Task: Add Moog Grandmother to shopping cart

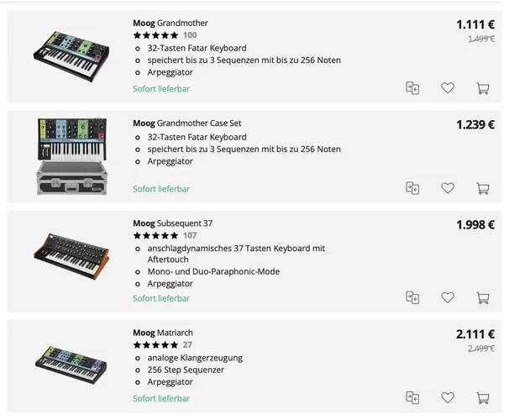Action: (482, 88)
